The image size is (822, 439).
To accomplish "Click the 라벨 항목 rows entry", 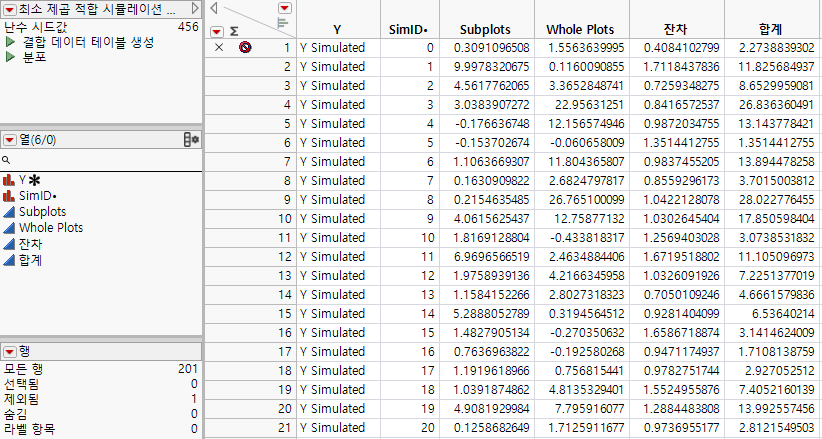I will 101,429.
